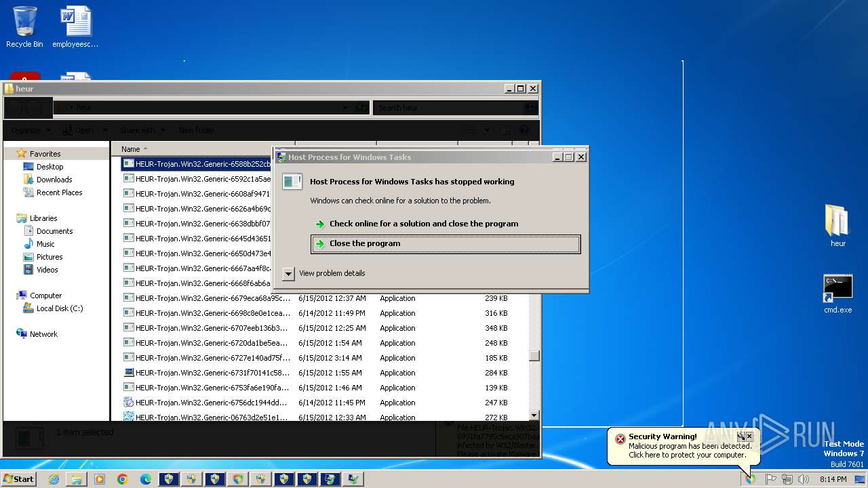Open the heur folder on the desktop
This screenshot has height=488, width=868.
837,226
